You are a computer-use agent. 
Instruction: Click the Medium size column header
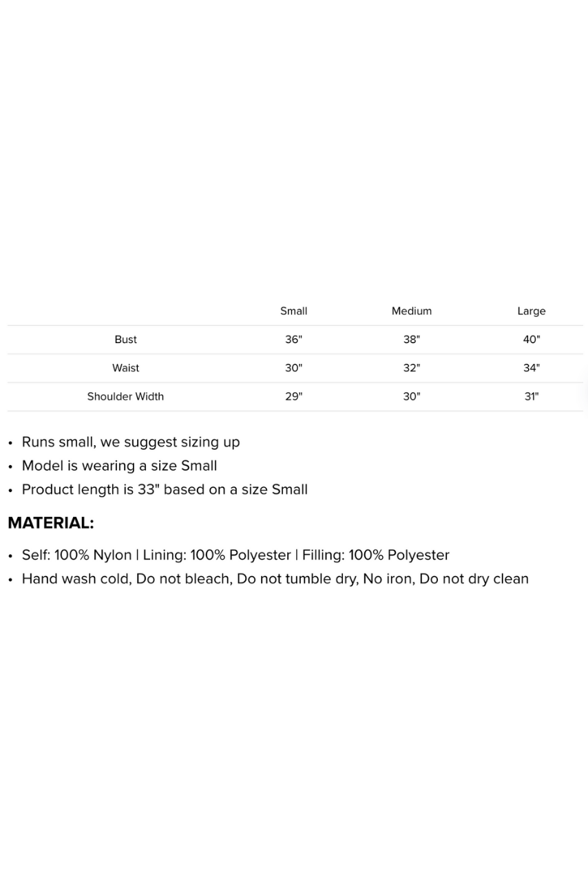click(411, 311)
